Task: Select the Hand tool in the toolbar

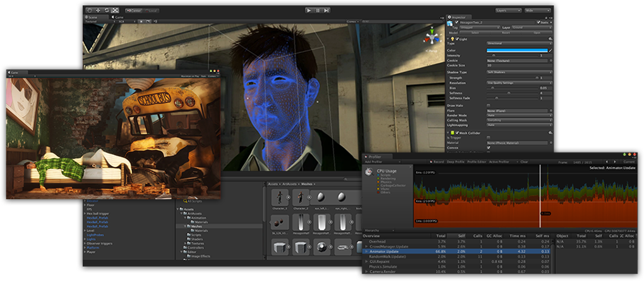Action: pyautogui.click(x=89, y=11)
